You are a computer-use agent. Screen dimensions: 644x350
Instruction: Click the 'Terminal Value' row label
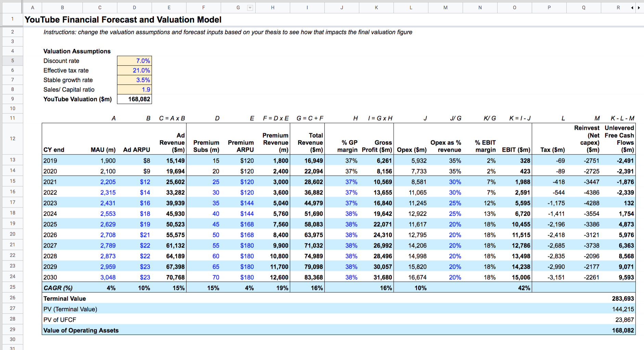[64, 298]
